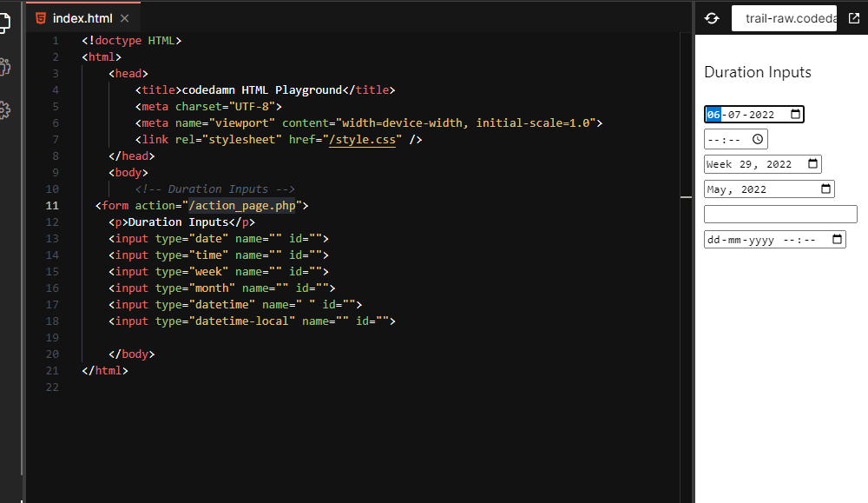The width and height of the screenshot is (868, 503).
Task: Open the datetime-local calendar picker
Action: click(x=836, y=240)
